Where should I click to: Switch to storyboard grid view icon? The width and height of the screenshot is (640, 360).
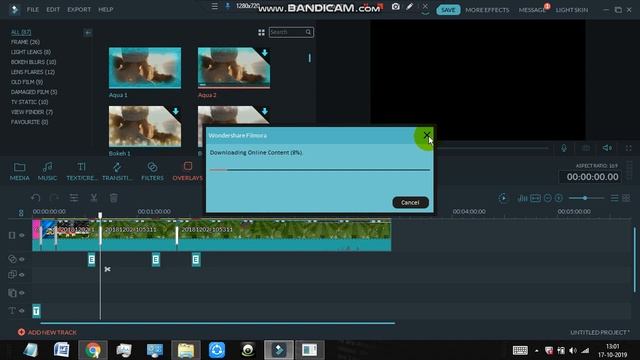pos(626,198)
